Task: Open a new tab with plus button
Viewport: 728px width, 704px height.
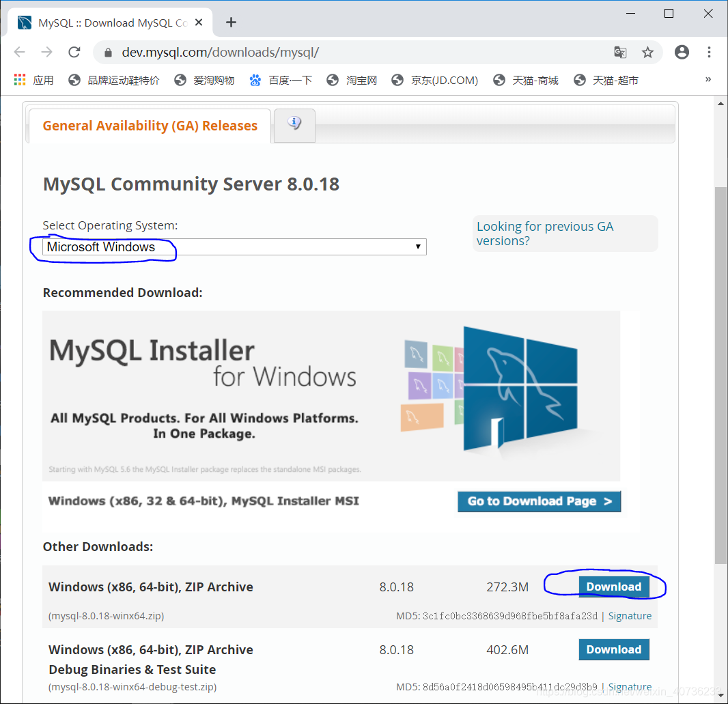Action: click(231, 23)
